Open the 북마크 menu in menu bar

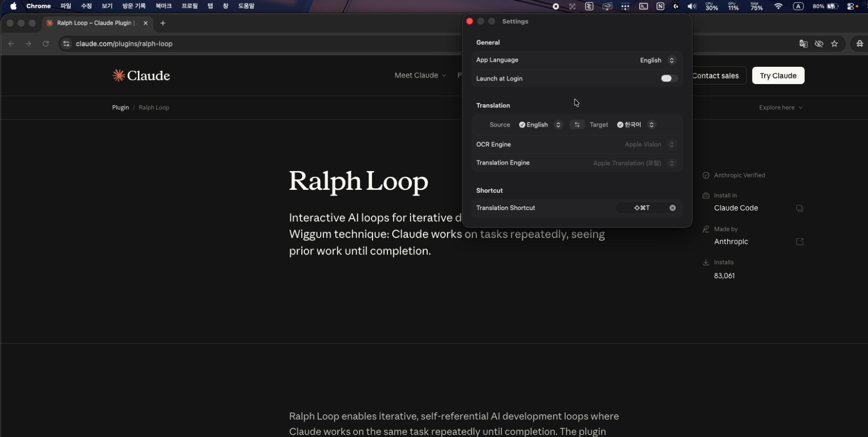[x=163, y=6]
